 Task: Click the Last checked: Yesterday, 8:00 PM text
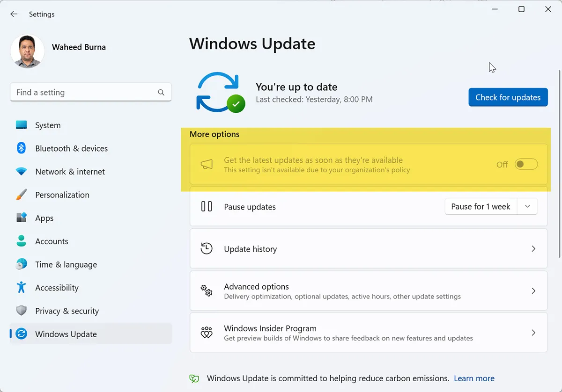pyautogui.click(x=314, y=100)
